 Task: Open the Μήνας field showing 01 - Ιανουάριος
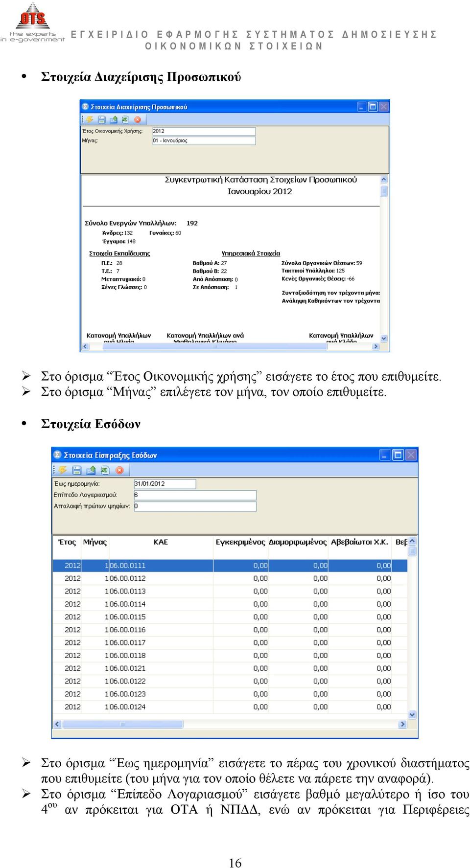pos(204,140)
